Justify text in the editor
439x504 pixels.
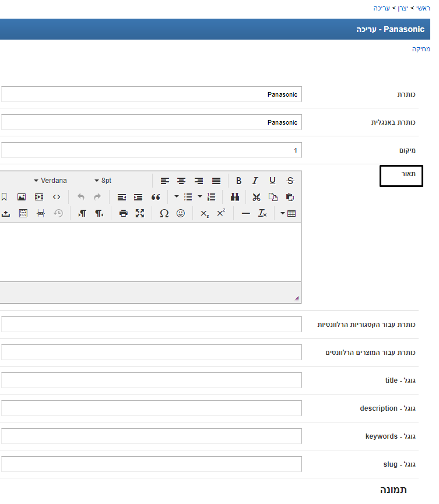point(216,181)
